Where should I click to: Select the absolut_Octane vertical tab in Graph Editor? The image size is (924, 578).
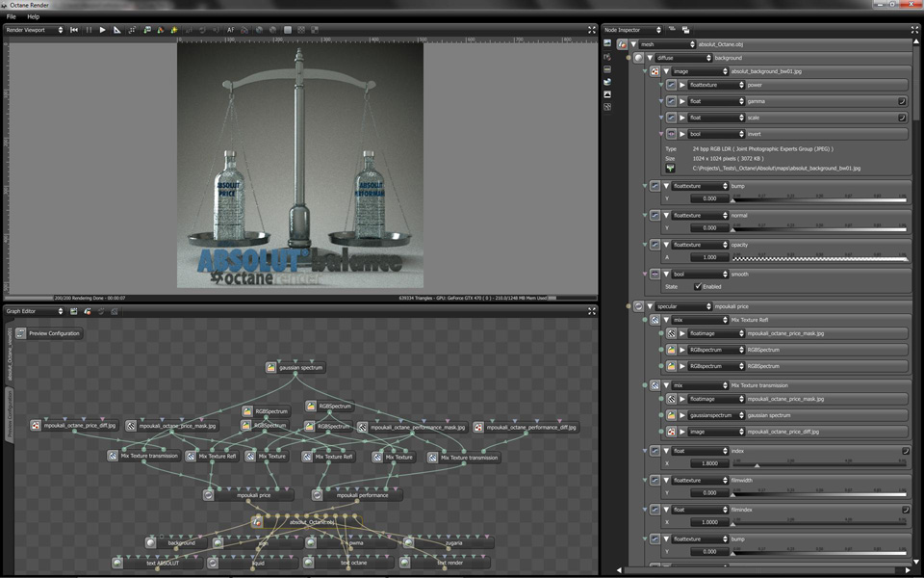pyautogui.click(x=10, y=354)
